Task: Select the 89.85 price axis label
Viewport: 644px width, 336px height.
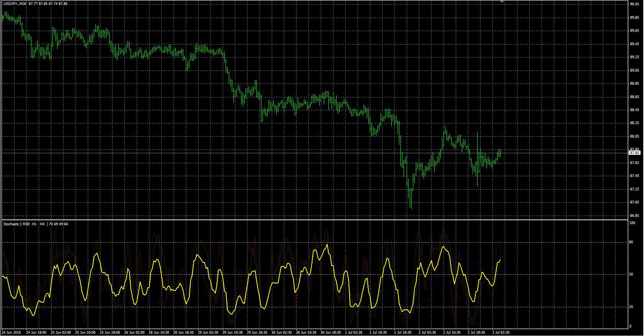Action: click(634, 18)
